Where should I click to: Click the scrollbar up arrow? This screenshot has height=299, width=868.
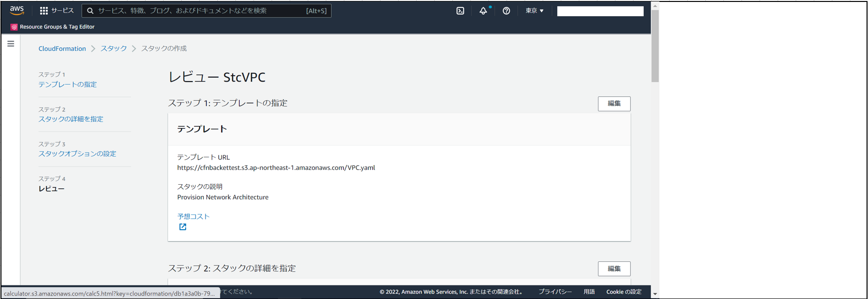[655, 6]
